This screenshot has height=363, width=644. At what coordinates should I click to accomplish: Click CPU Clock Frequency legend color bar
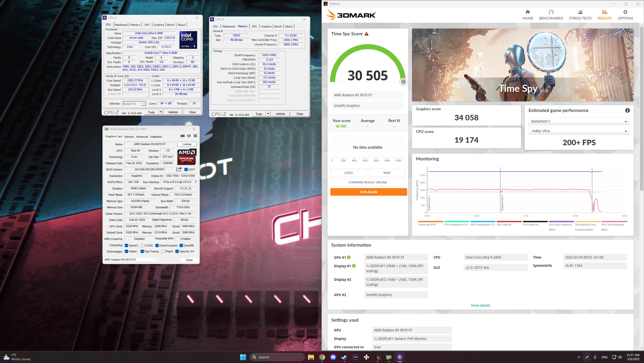561,221
